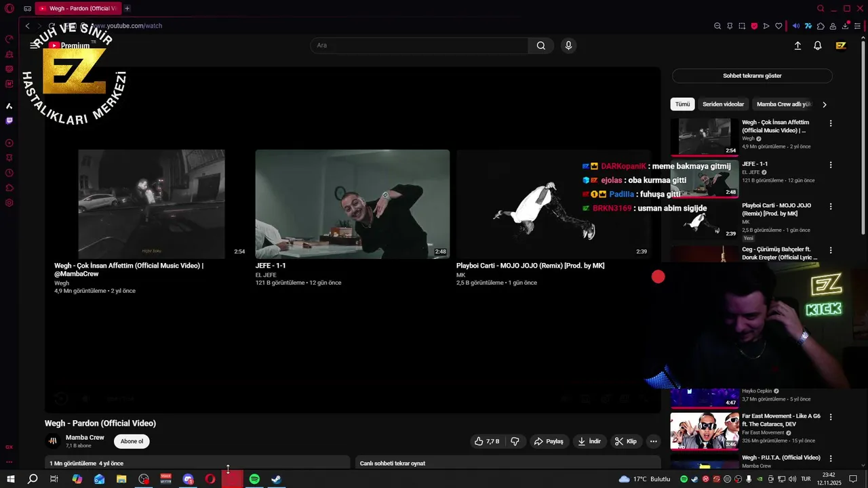This screenshot has height=488, width=868.
Task: Click Canlı sohbeti tekrar oynat text
Action: click(393, 464)
